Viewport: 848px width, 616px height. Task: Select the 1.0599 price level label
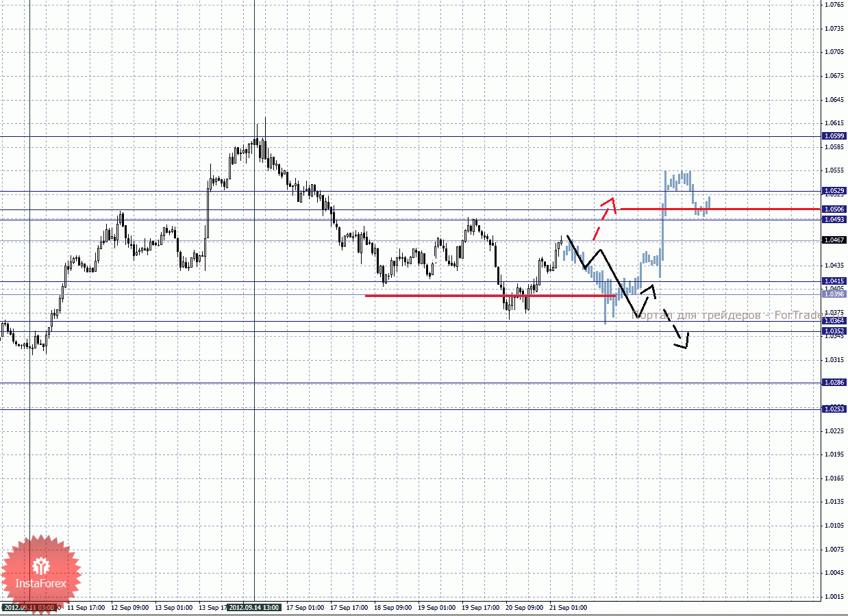pos(834,136)
